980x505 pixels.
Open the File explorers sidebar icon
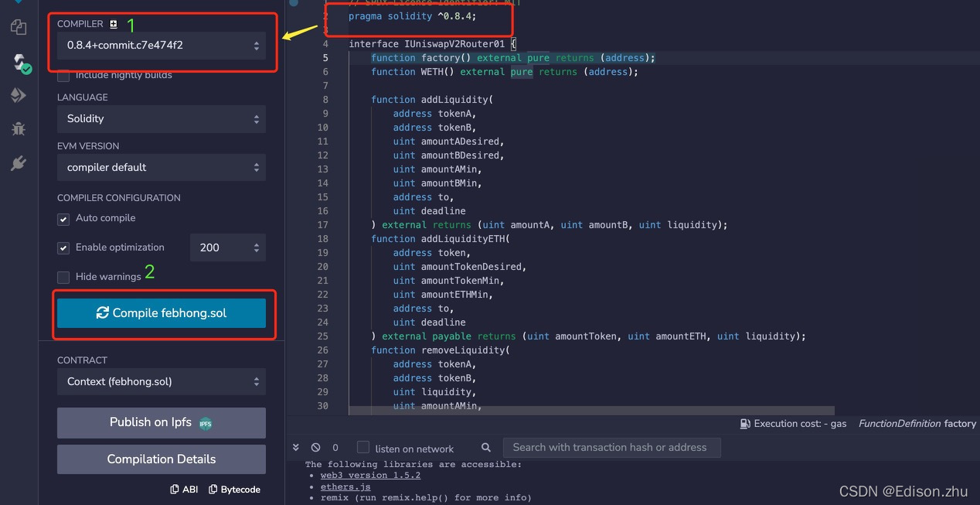coord(19,27)
